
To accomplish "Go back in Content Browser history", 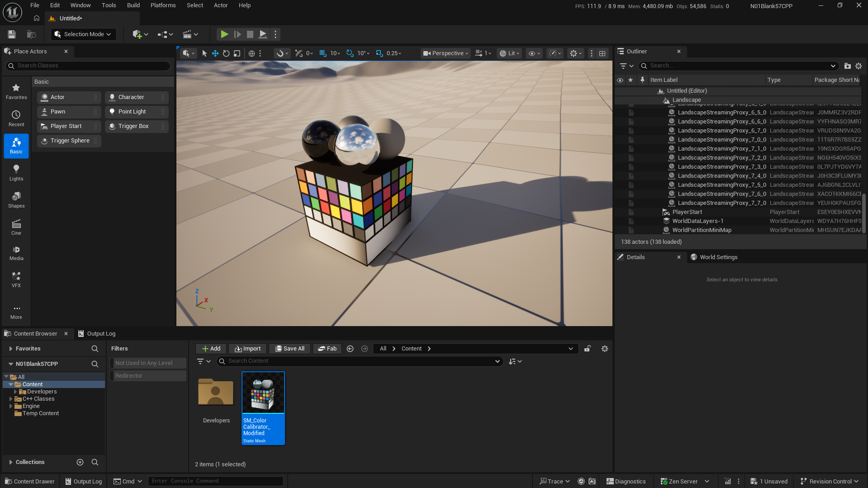I will (350, 349).
